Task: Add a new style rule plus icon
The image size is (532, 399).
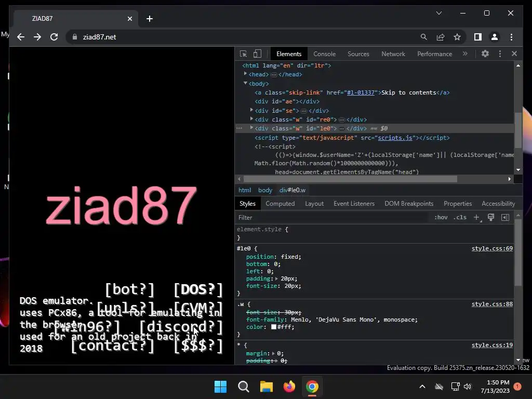Action: pos(477,218)
